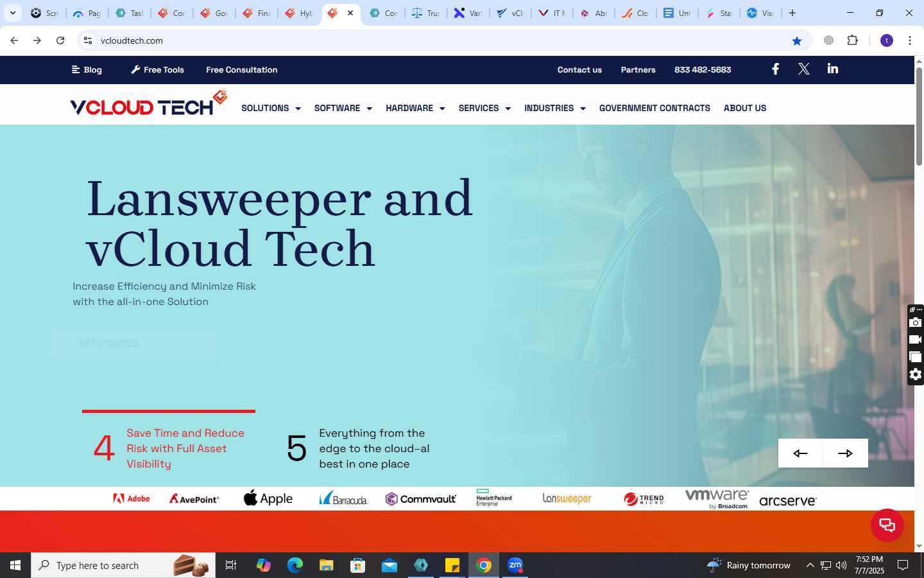The image size is (924, 578).
Task: Open Chrome three-dot menu
Action: [x=910, y=40]
